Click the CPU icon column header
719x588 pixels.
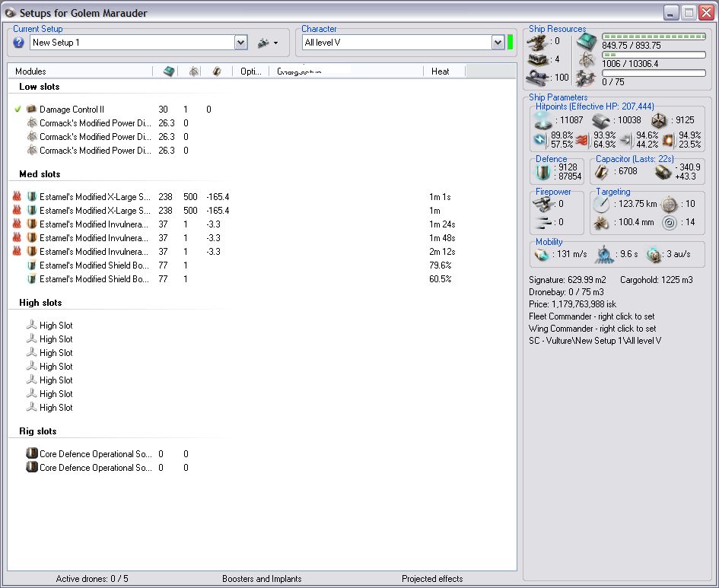pos(170,71)
